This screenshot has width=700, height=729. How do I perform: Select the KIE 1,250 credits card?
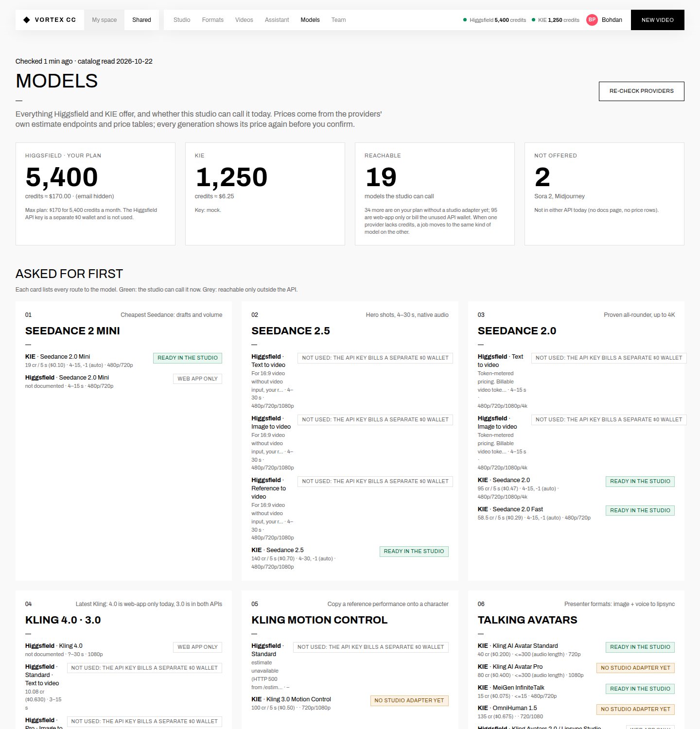[x=265, y=194]
